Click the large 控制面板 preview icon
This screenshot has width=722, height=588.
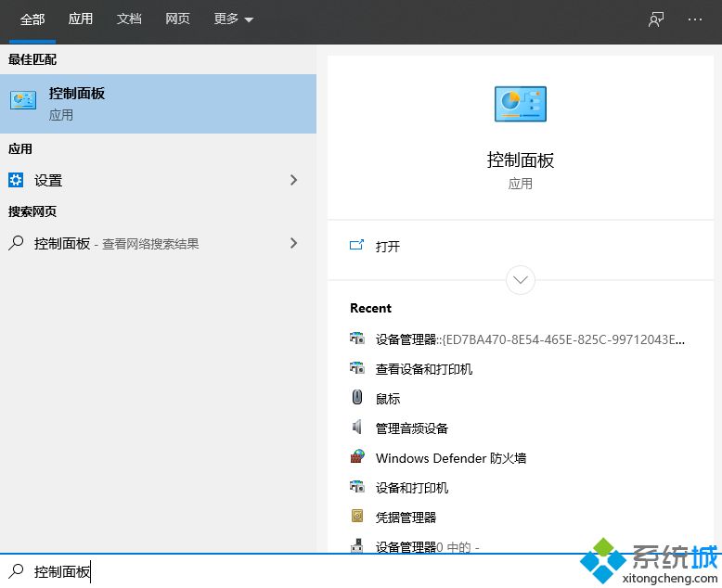coord(521,104)
